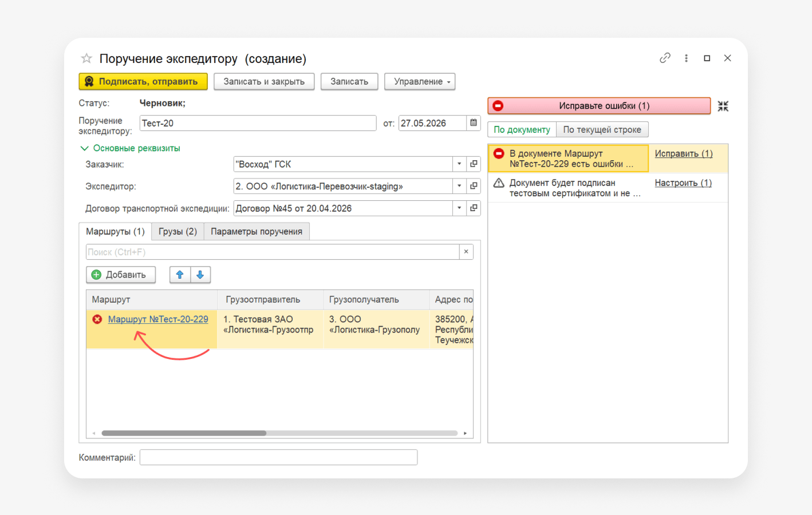Expand the Экспедитор dropdown list
The image size is (812, 515).
(459, 186)
